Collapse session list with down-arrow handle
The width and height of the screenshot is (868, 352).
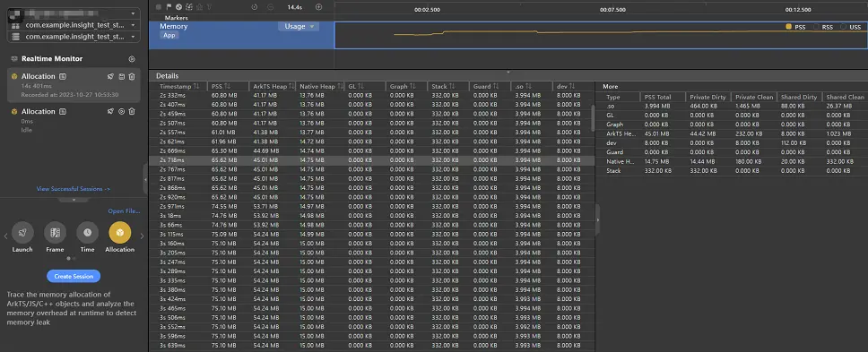click(x=74, y=200)
